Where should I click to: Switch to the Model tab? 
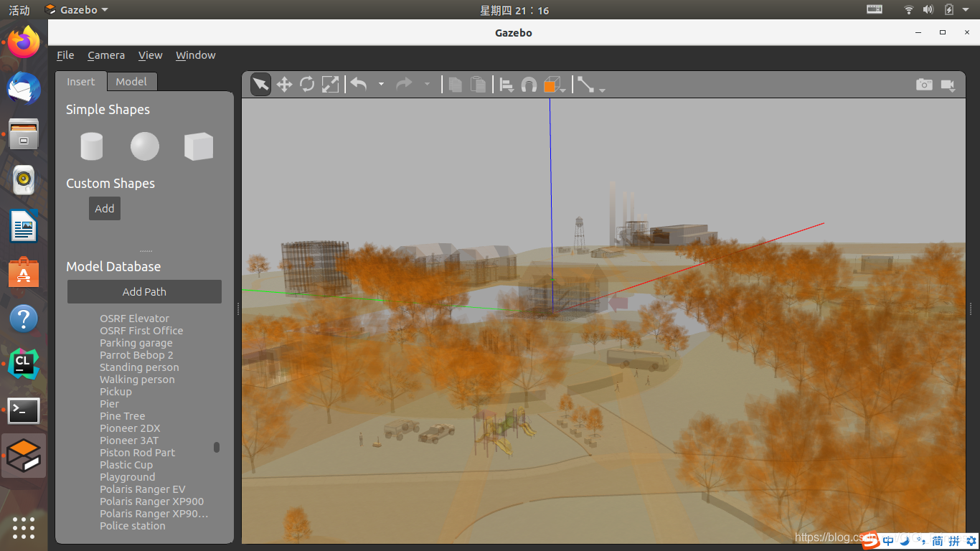(x=131, y=82)
